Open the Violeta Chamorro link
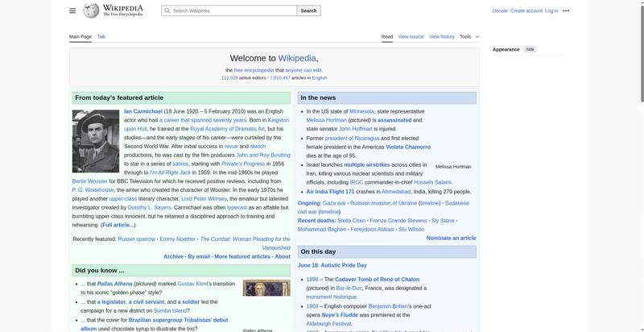Screen dimensions: 644x332 click(408, 147)
